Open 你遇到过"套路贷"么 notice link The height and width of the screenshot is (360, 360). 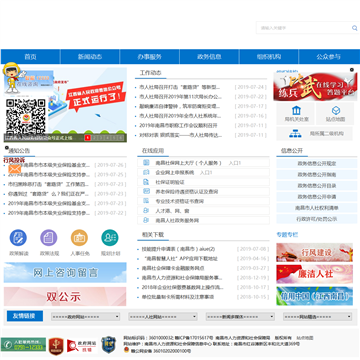click(49, 194)
